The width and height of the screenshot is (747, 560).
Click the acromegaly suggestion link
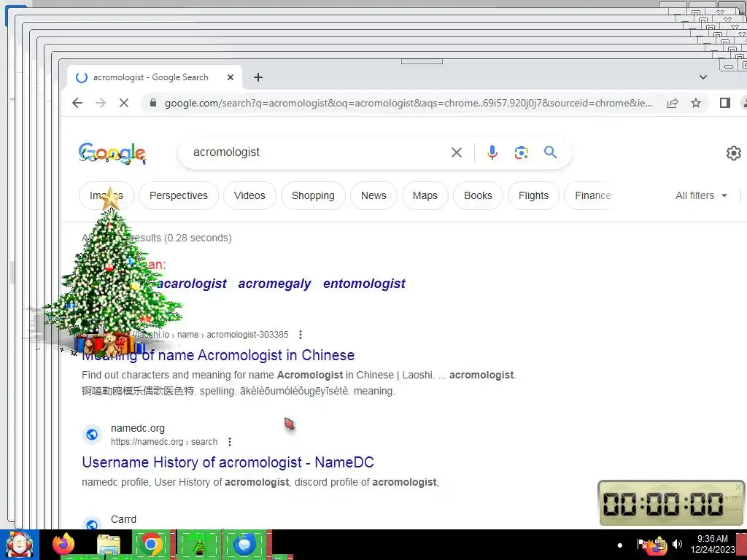point(274,284)
